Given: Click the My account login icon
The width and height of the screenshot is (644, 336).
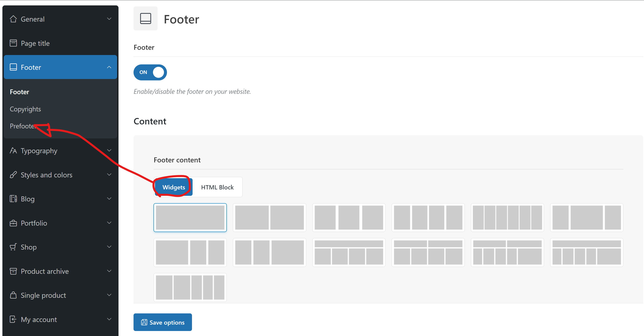Looking at the screenshot, I should 13,320.
